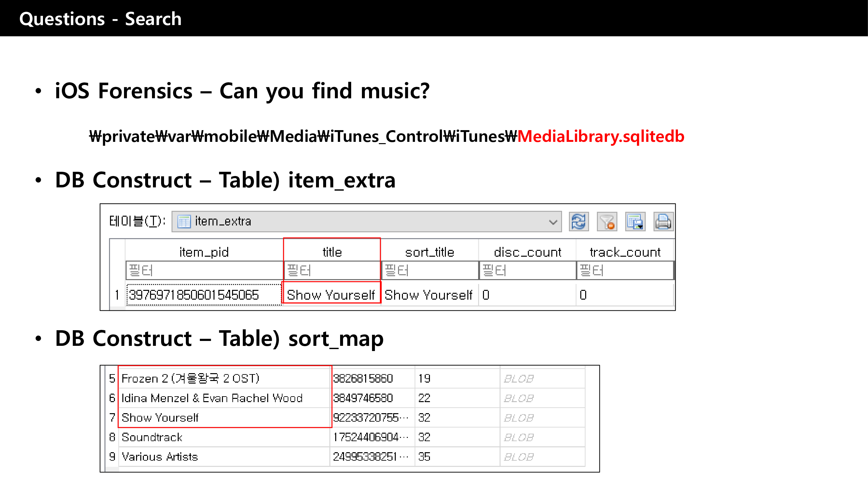Click the print table icon
This screenshot has width=868, height=488.
tap(663, 222)
